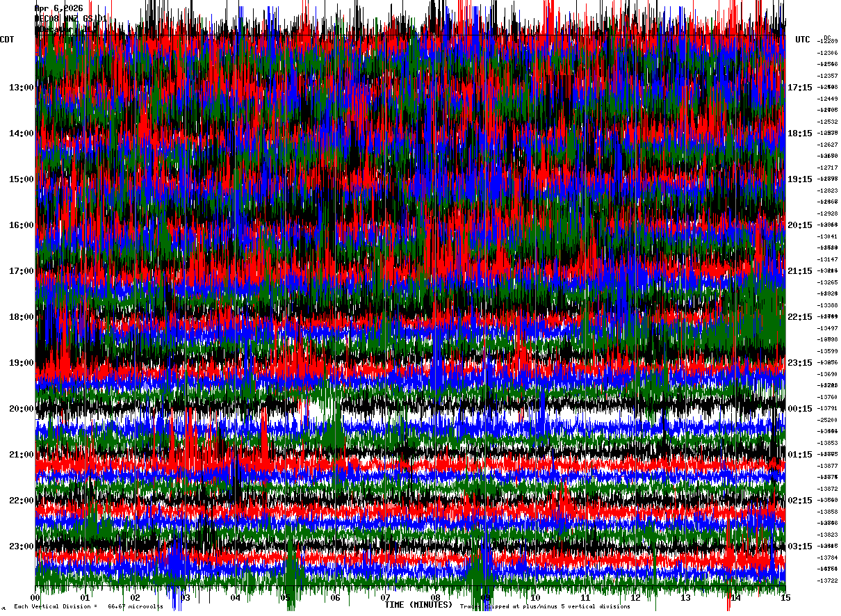Select minute 05 on the time axis
Viewport: 841px width, 616px height.
click(x=286, y=597)
